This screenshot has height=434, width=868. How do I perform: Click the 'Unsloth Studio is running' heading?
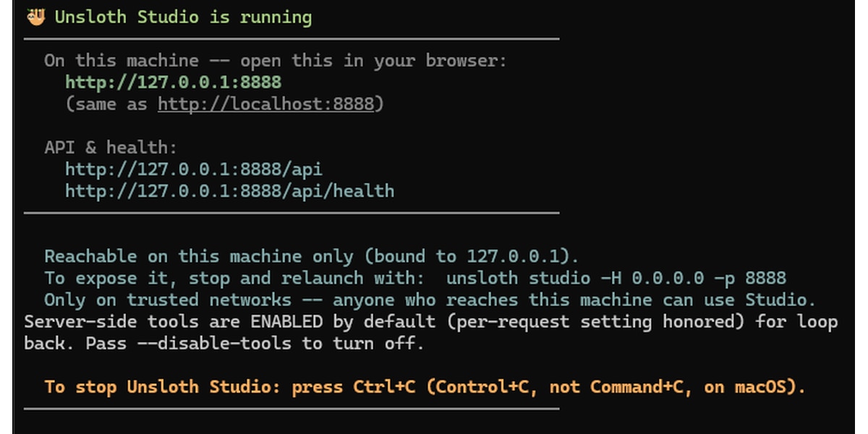coord(184,17)
